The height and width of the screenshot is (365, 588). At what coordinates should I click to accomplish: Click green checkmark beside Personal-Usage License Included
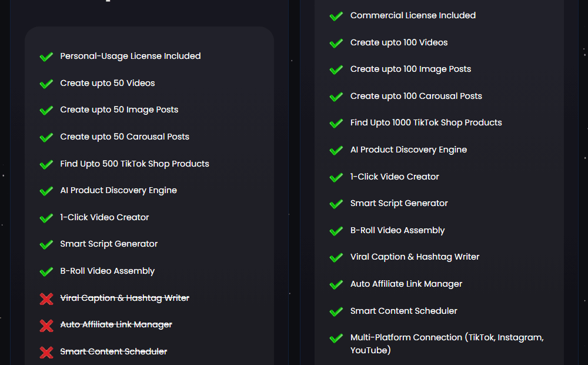pyautogui.click(x=46, y=57)
